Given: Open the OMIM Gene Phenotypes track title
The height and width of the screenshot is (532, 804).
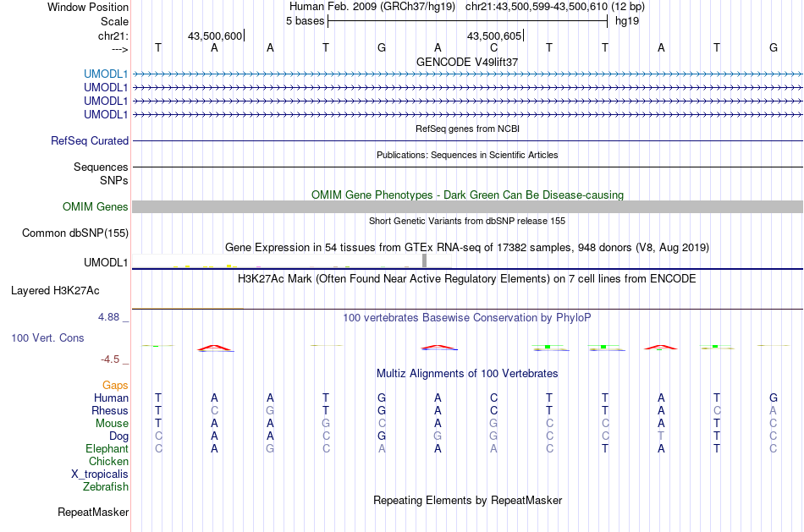Looking at the screenshot, I should tap(467, 195).
